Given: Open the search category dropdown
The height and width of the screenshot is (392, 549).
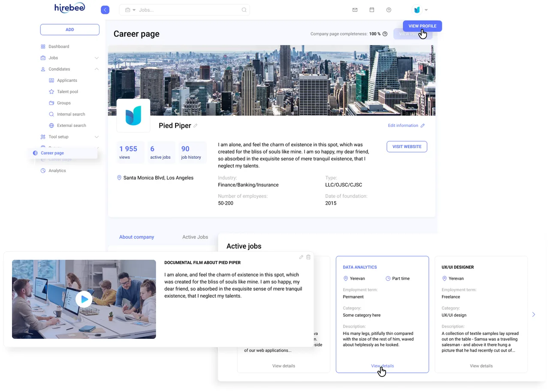Looking at the screenshot, I should click(x=130, y=10).
